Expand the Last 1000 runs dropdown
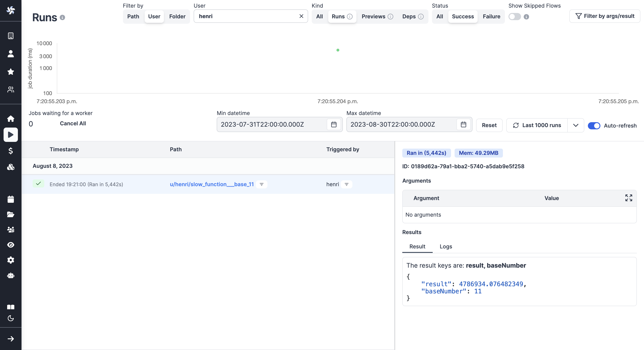Image resolution: width=644 pixels, height=350 pixels. click(576, 125)
